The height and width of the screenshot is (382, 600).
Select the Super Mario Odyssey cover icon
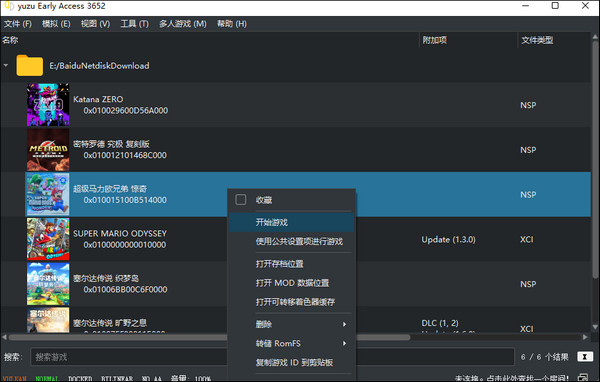click(x=48, y=239)
